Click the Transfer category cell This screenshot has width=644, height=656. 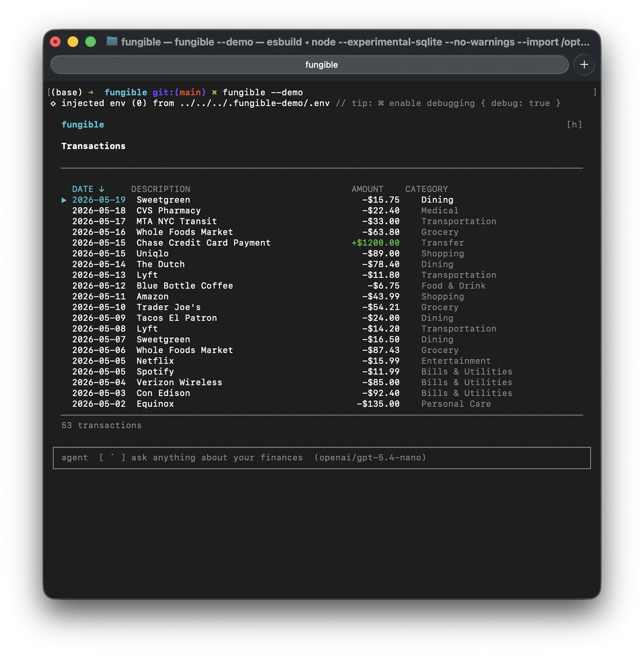tap(442, 243)
